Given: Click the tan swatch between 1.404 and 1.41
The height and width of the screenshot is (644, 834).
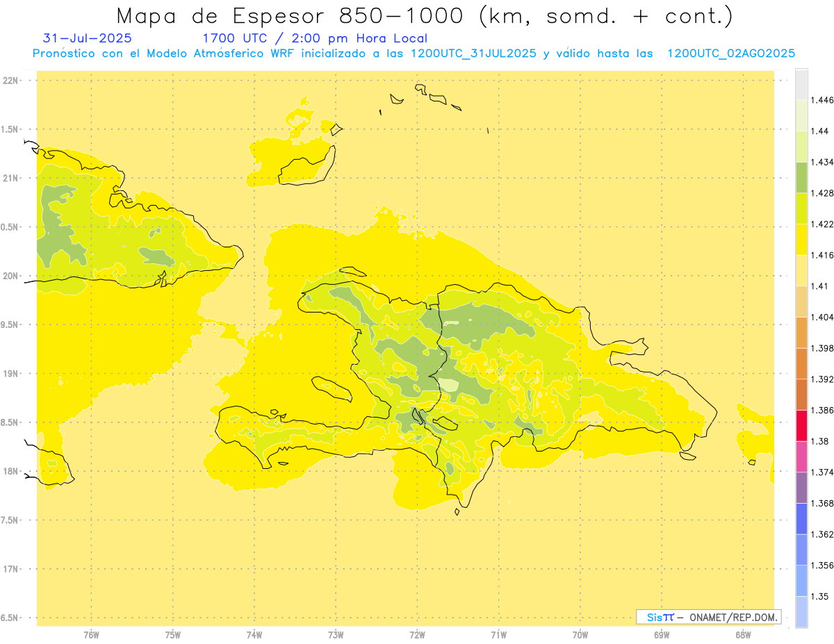Looking at the screenshot, I should [x=801, y=301].
